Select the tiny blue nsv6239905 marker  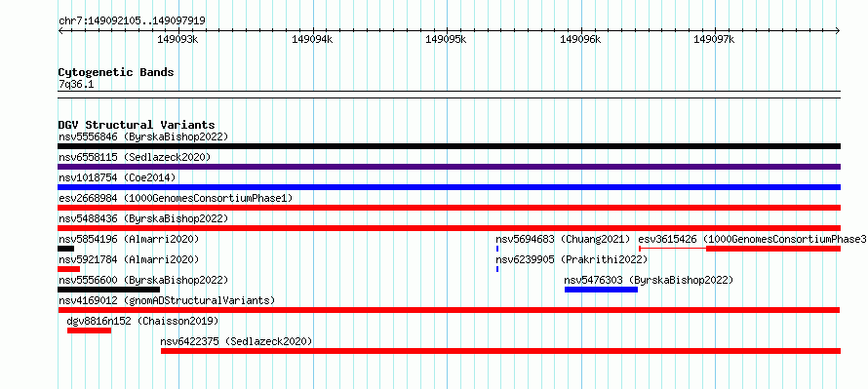497,269
